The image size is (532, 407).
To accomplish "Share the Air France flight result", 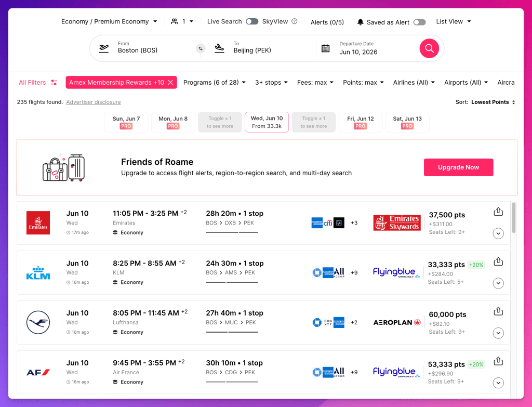I will pyautogui.click(x=498, y=361).
